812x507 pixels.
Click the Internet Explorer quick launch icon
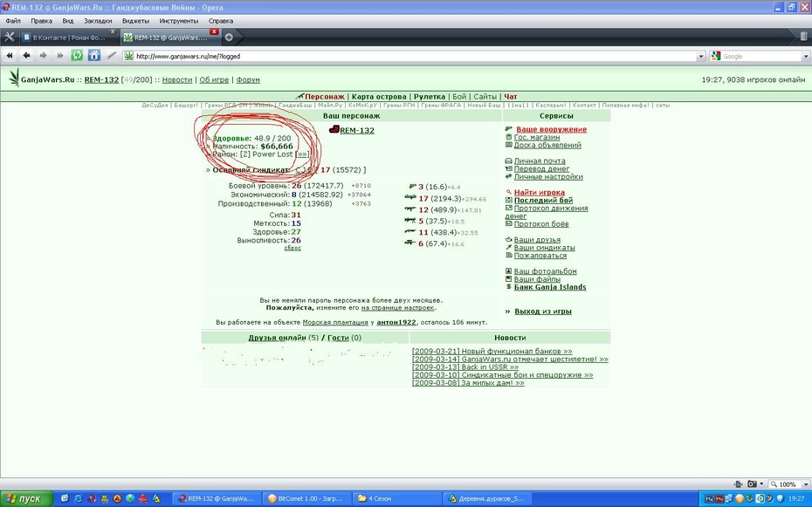[79, 499]
